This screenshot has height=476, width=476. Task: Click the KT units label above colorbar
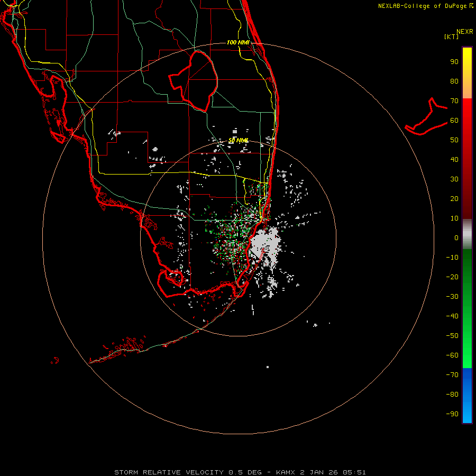click(451, 36)
